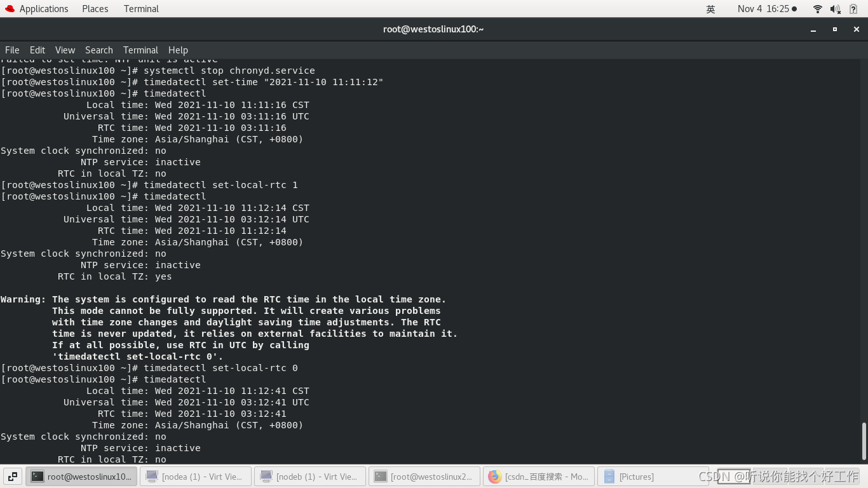Click the Firefox icon in taskbar

[x=495, y=477]
